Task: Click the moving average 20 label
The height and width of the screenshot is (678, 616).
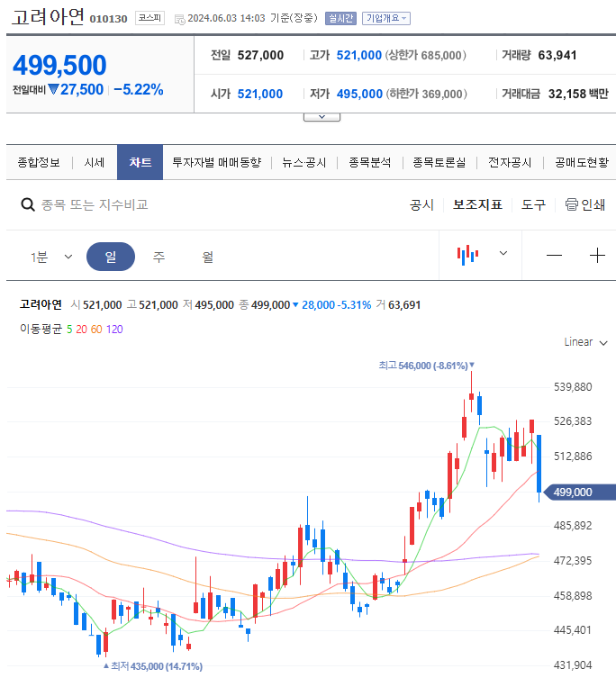Action: coord(81,330)
